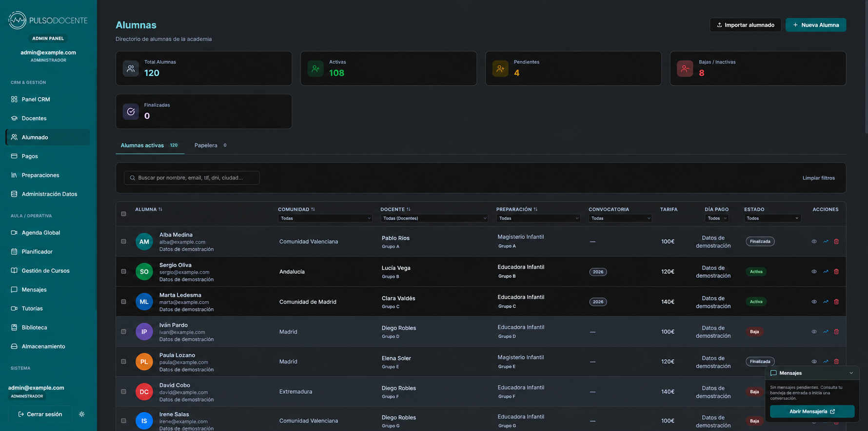868x431 pixels.
Task: Open the Comunidad filter dropdown
Action: 325,218
